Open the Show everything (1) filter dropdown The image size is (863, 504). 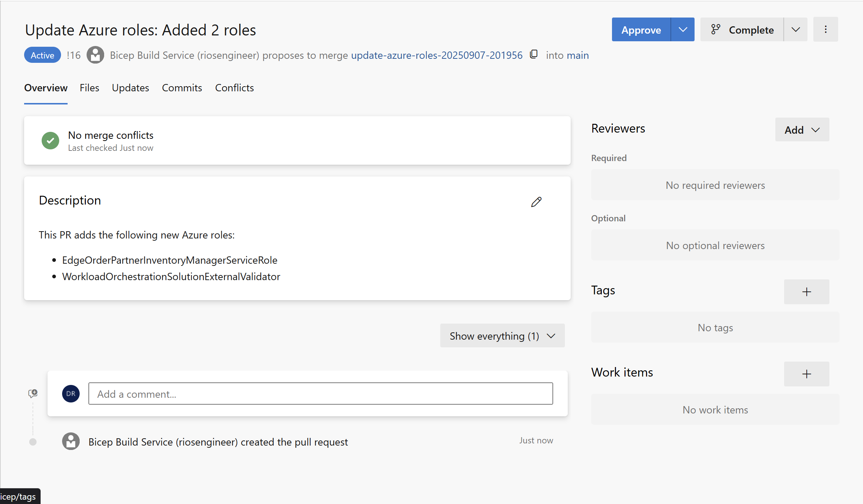[x=502, y=336]
